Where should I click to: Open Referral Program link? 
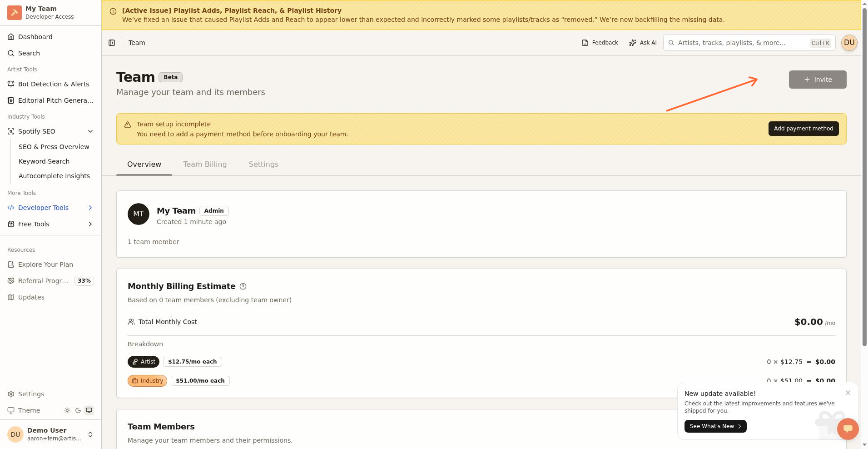point(43,281)
